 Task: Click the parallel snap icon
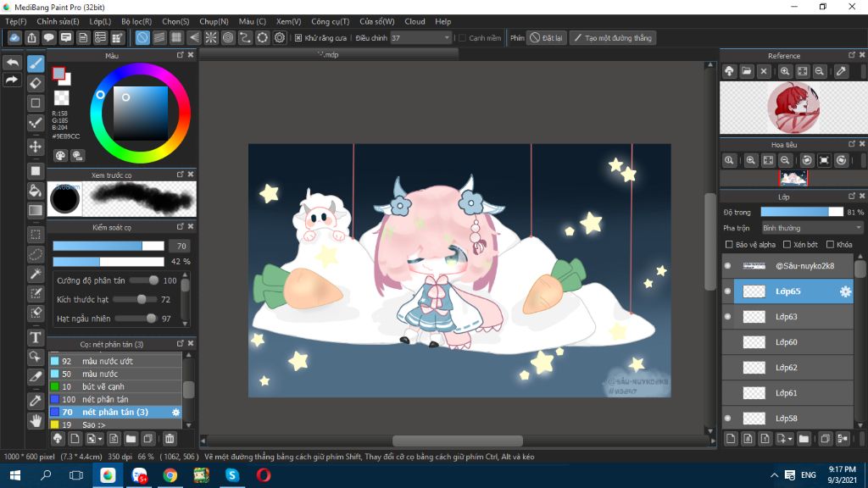coord(159,37)
